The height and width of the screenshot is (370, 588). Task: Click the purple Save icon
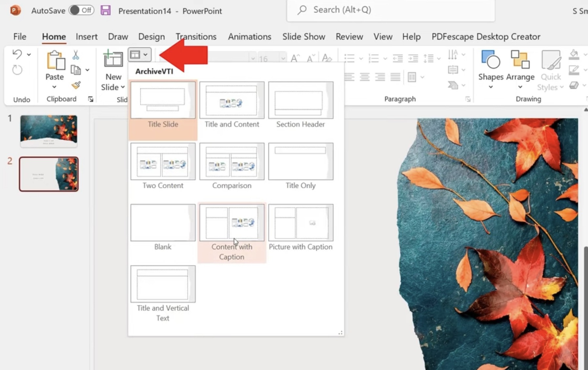106,10
